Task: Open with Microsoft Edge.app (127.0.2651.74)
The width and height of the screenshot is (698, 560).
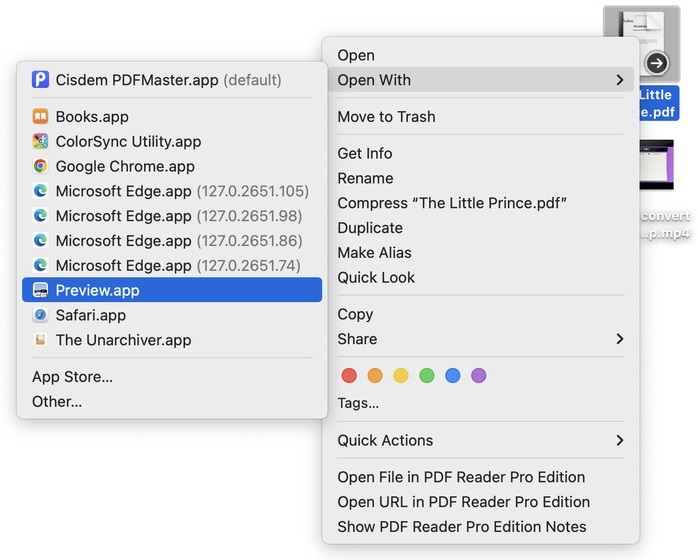Action: (x=172, y=265)
